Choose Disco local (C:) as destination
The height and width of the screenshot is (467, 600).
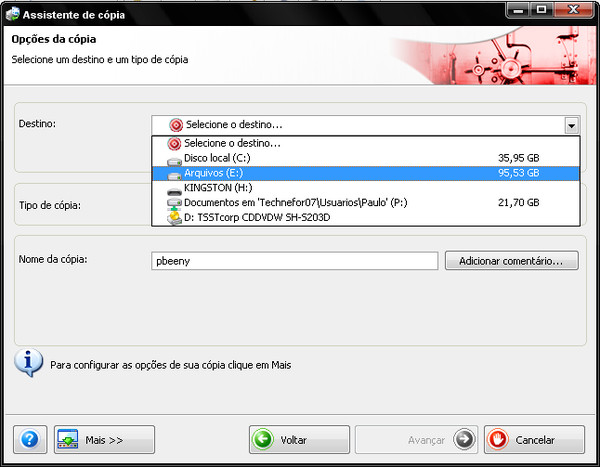(x=366, y=158)
